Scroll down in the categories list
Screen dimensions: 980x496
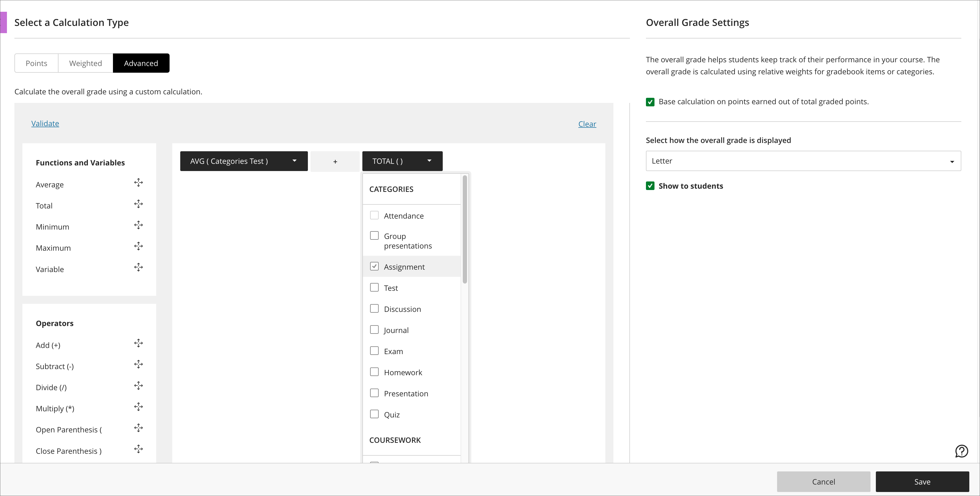tap(466, 443)
